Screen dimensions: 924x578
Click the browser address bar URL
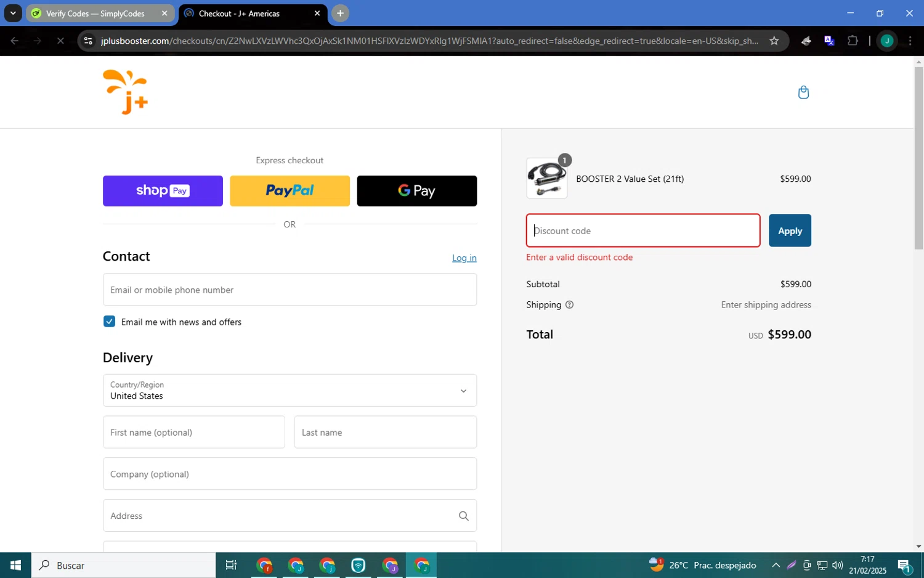click(429, 41)
